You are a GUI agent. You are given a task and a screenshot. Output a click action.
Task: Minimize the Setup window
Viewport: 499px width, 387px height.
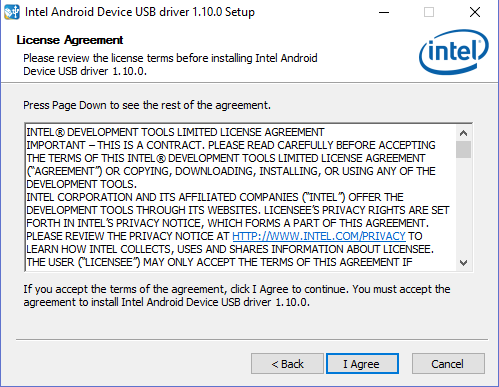pos(384,12)
